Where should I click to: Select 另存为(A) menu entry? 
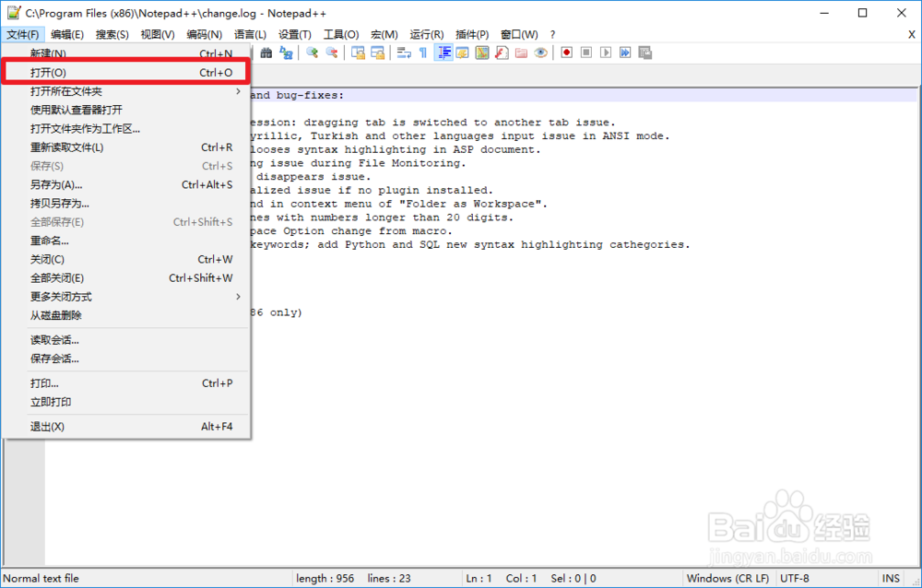(125, 184)
